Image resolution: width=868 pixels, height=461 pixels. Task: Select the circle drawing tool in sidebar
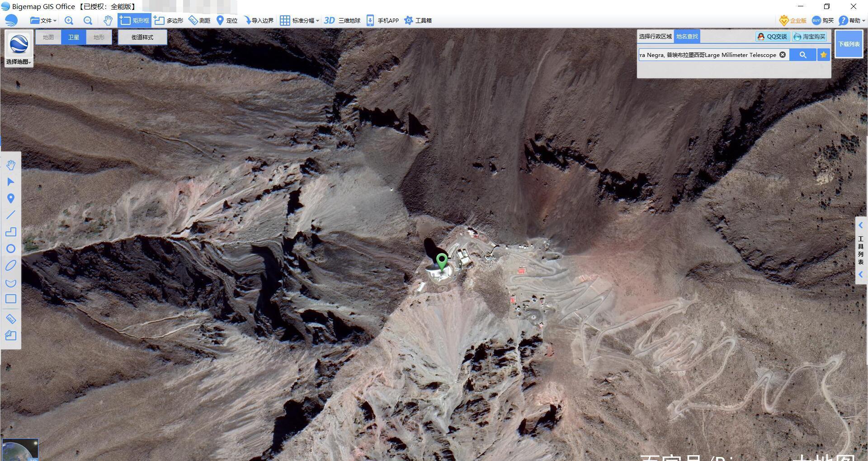11,249
